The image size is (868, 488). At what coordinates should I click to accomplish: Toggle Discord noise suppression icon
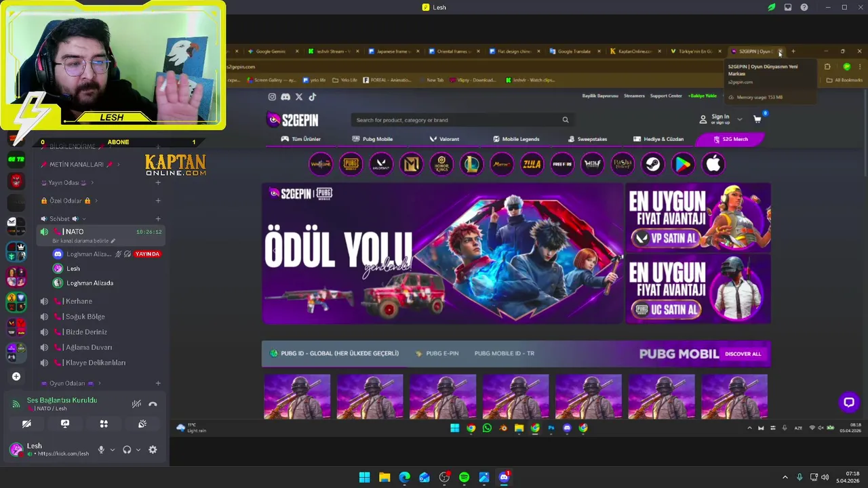pyautogui.click(x=136, y=404)
